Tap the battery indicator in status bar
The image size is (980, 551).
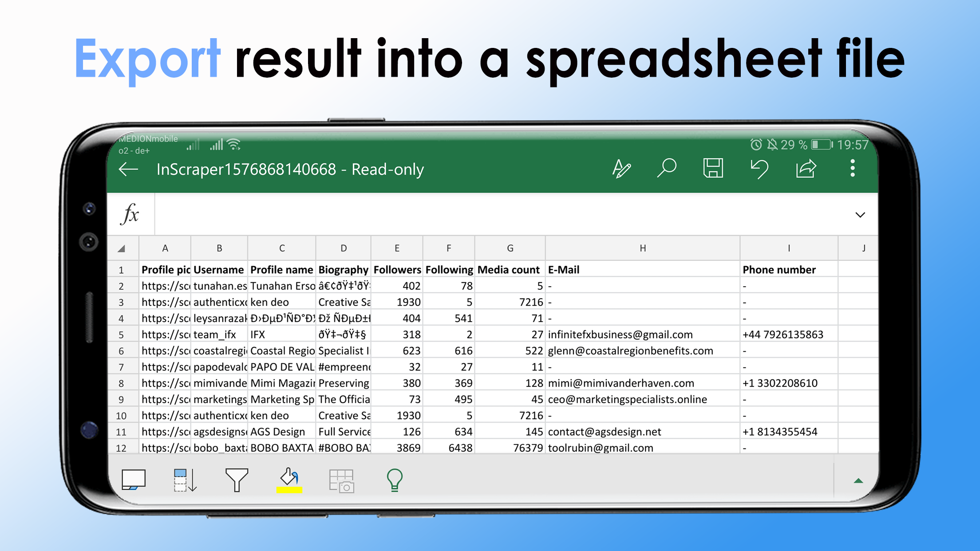pyautogui.click(x=822, y=145)
